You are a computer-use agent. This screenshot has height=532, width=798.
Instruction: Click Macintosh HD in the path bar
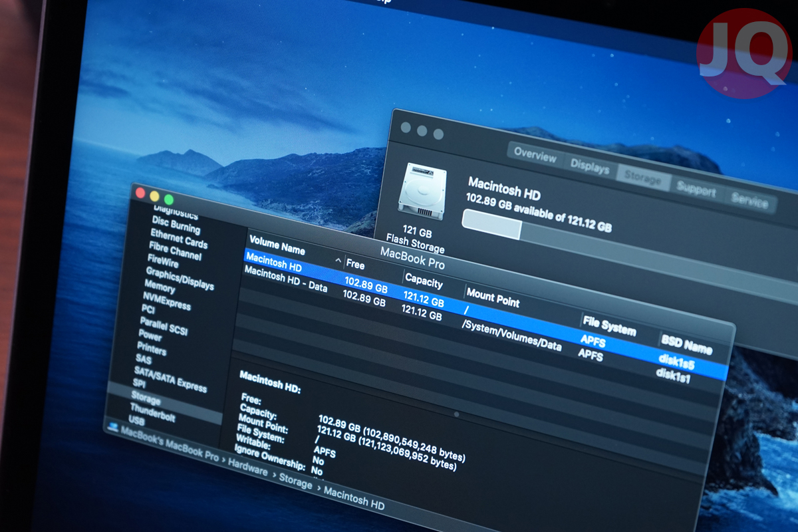pyautogui.click(x=353, y=499)
